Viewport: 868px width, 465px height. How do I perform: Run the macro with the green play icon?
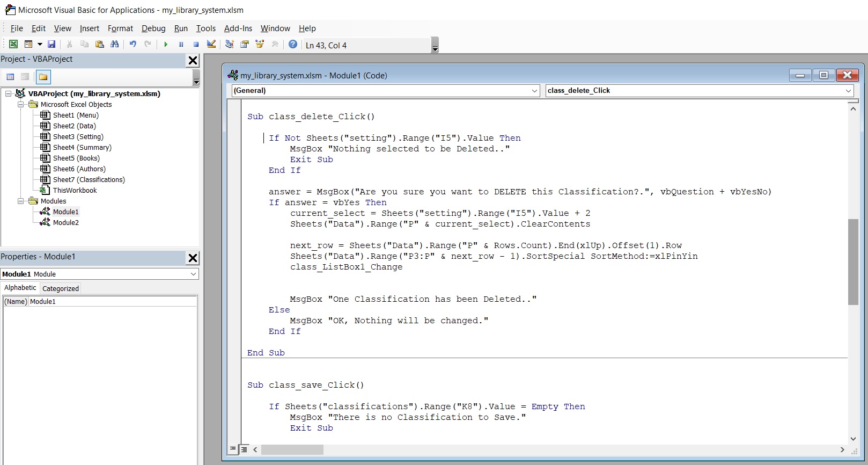(166, 45)
